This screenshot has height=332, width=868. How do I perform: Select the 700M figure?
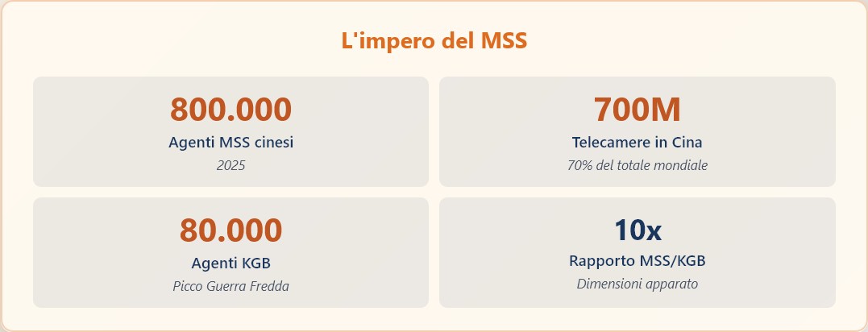point(637,109)
